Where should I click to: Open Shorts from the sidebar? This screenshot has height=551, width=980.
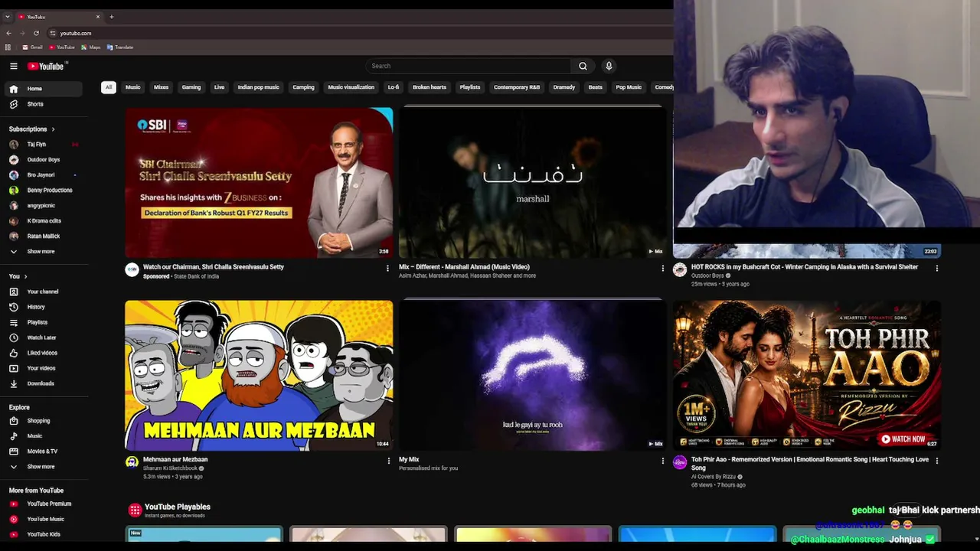pyautogui.click(x=43, y=104)
